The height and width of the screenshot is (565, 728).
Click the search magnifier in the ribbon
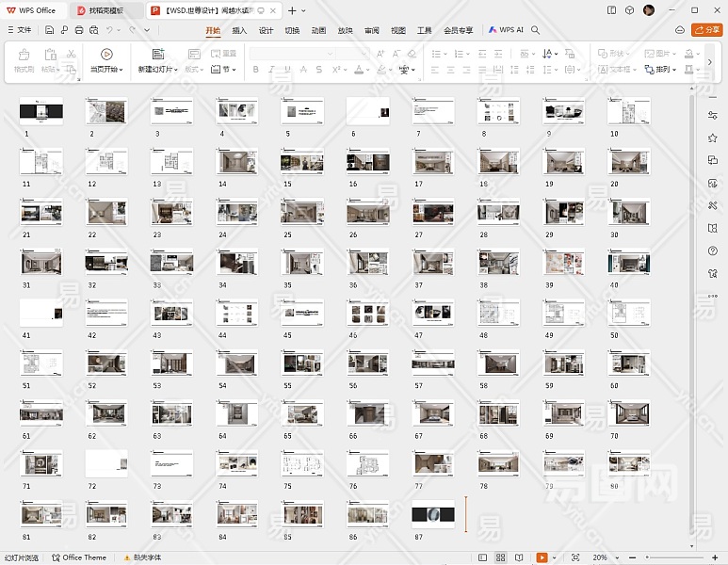[x=535, y=30]
